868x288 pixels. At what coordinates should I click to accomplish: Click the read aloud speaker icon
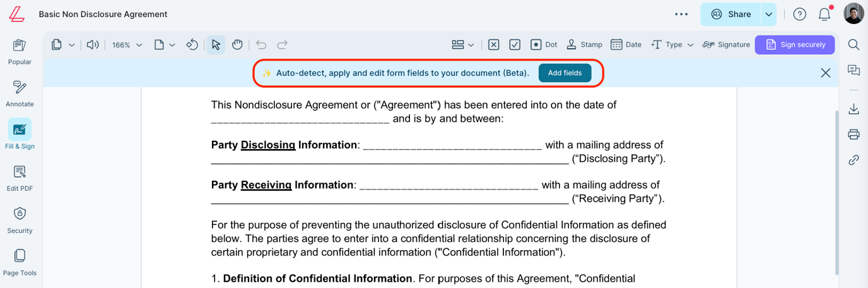(93, 45)
